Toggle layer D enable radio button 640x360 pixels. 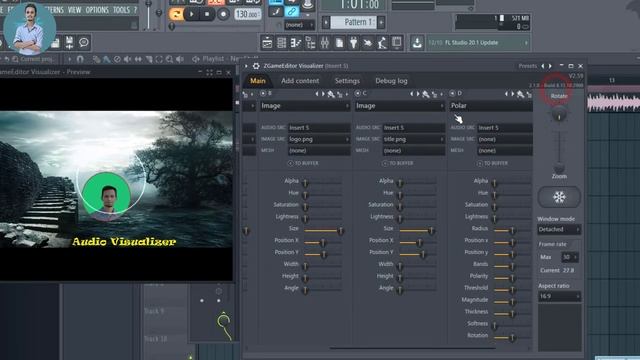[452, 93]
